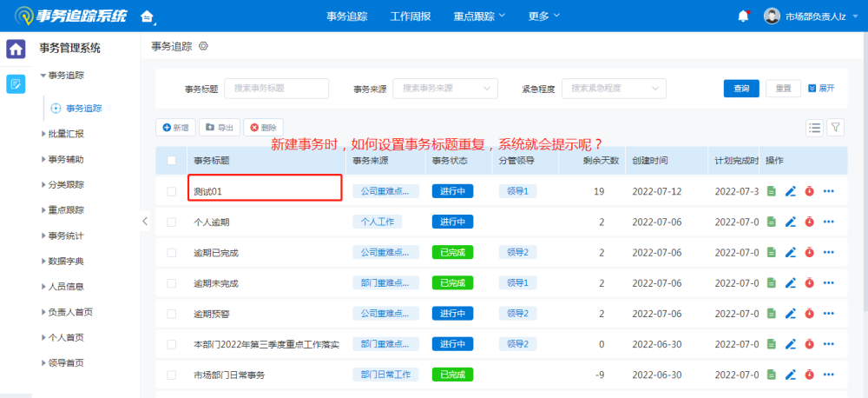Click the edit pencil icon for 测试01 row
This screenshot has width=868, height=398.
click(x=790, y=191)
